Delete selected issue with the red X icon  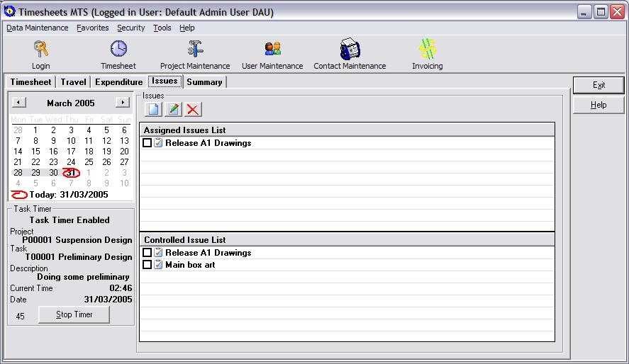193,109
